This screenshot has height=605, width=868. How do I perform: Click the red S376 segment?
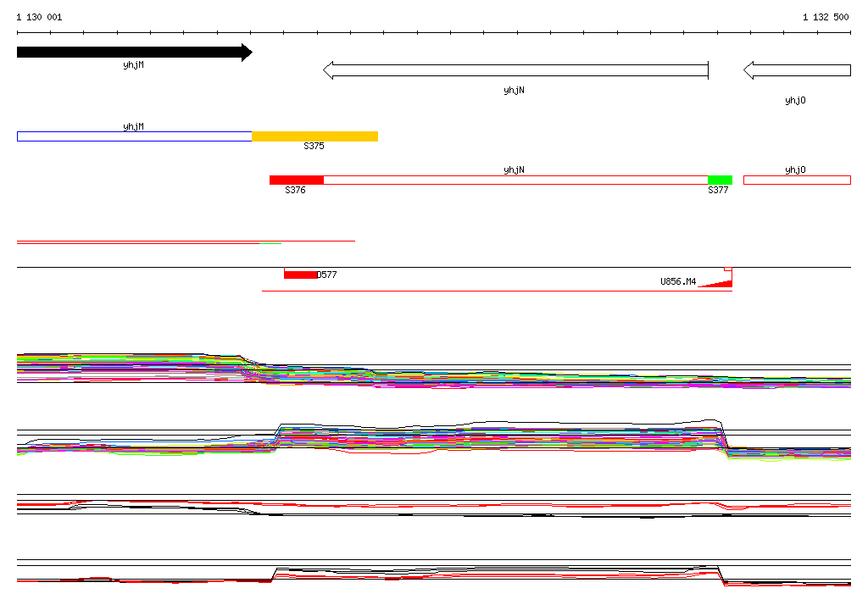(297, 180)
